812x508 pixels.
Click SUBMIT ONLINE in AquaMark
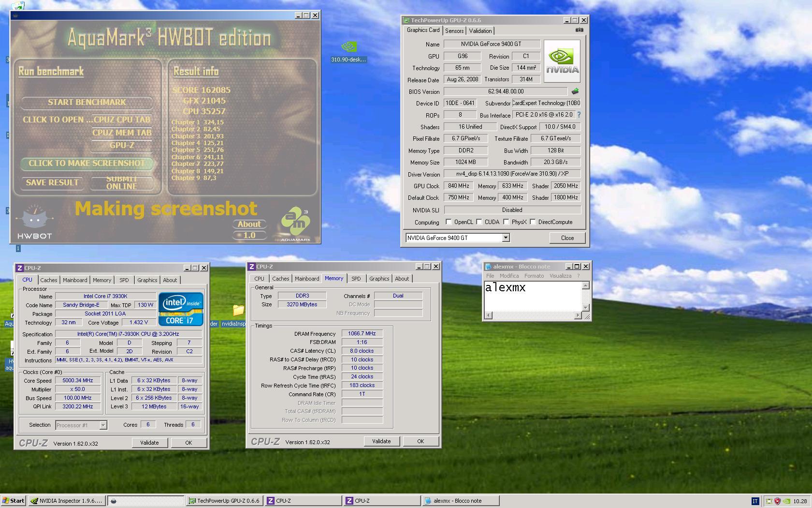(121, 182)
